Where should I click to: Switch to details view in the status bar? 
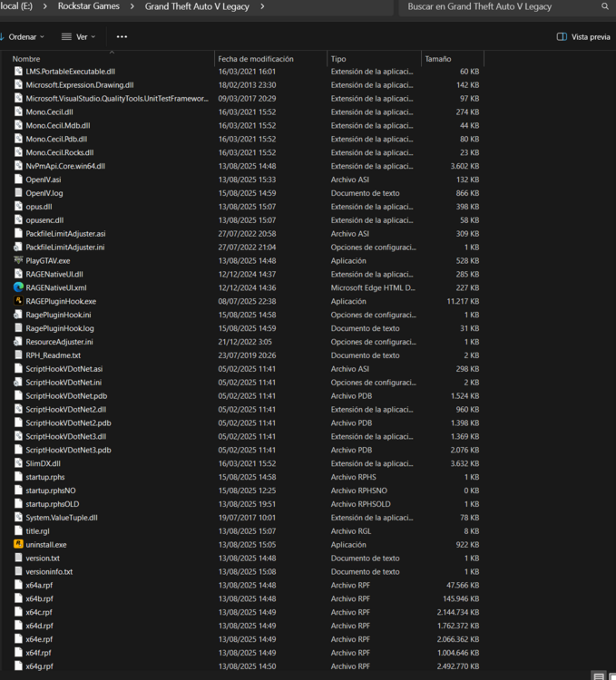tap(599, 675)
